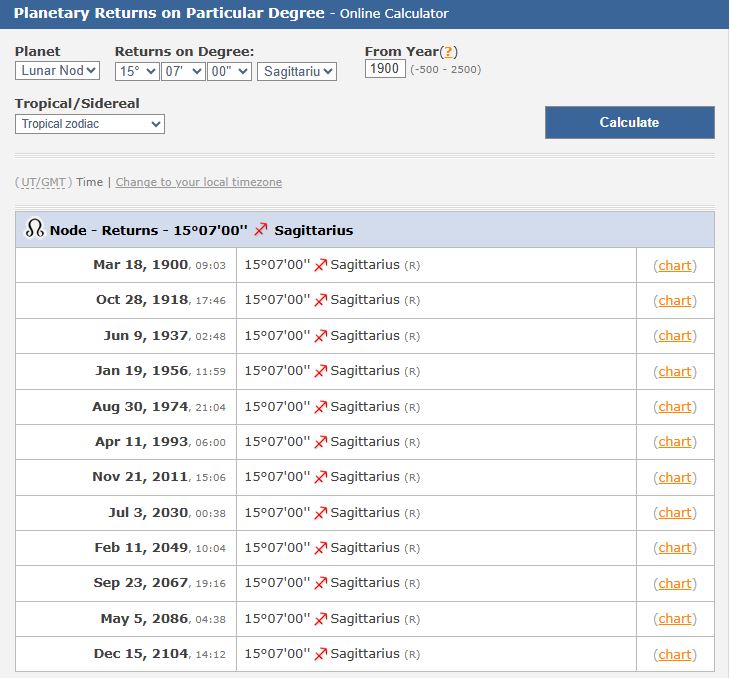The width and height of the screenshot is (731, 678).
Task: Open chart for May 5, 2086
Action: click(x=675, y=618)
